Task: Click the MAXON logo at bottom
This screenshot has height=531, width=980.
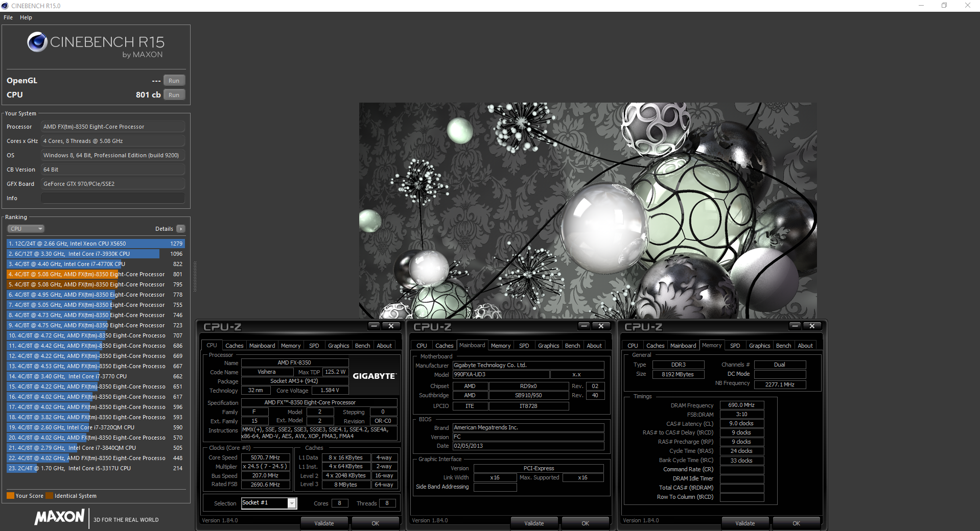Action: tap(59, 517)
